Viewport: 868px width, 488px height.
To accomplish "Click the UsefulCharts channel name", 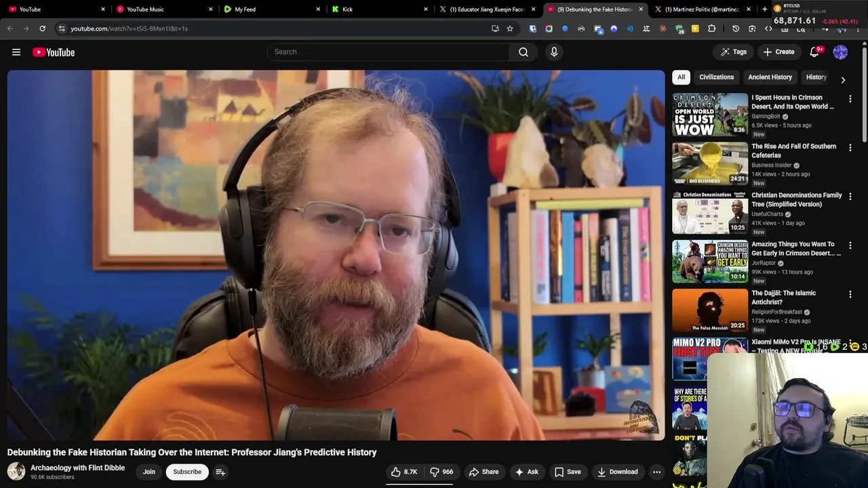I will 767,214.
